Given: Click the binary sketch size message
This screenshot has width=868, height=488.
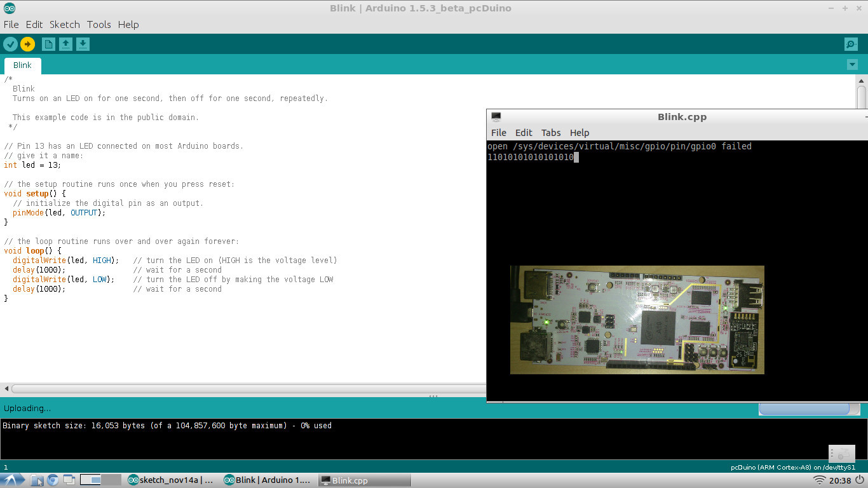Looking at the screenshot, I should pos(167,426).
